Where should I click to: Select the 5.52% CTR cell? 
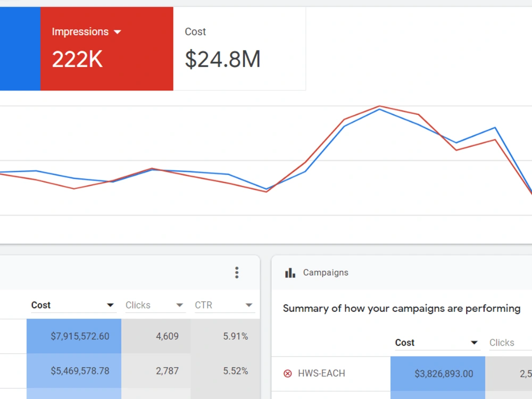pyautogui.click(x=225, y=371)
